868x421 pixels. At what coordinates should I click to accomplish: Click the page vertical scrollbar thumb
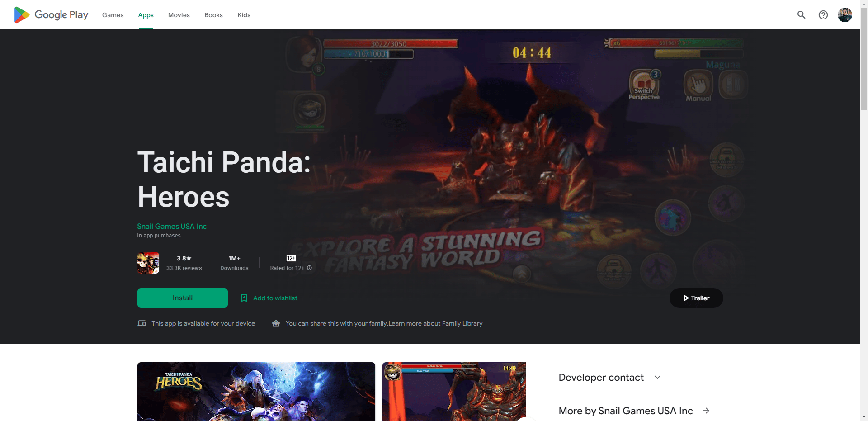(x=864, y=59)
